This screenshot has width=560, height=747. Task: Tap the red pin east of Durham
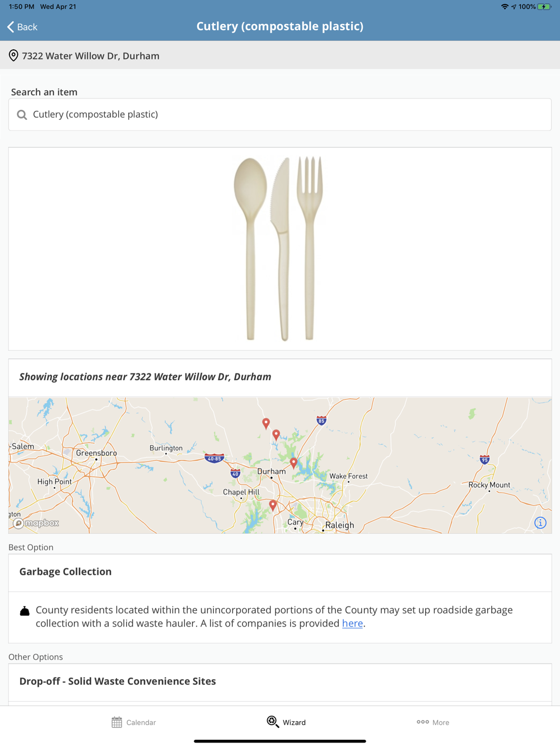tap(293, 463)
